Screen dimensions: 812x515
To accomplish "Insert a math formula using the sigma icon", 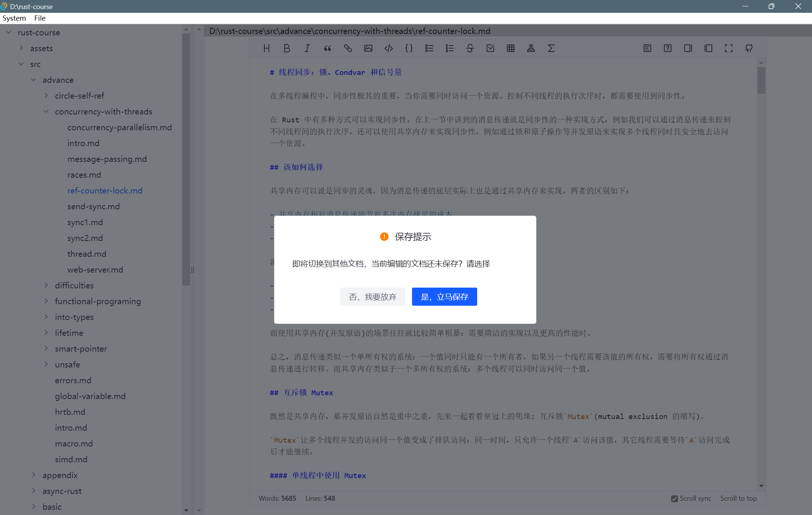I will (x=551, y=48).
